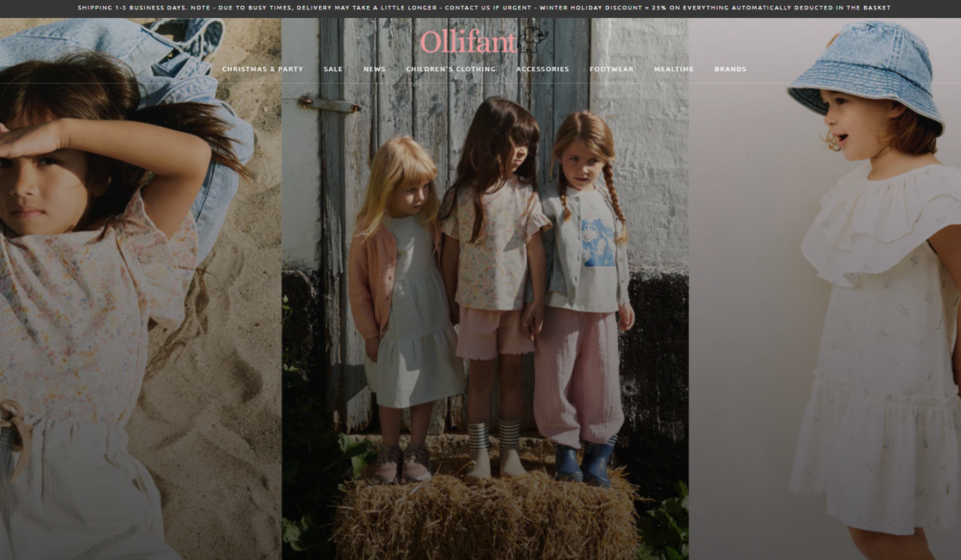The width and height of the screenshot is (961, 560).
Task: Open the MEALTIME category
Action: [674, 69]
